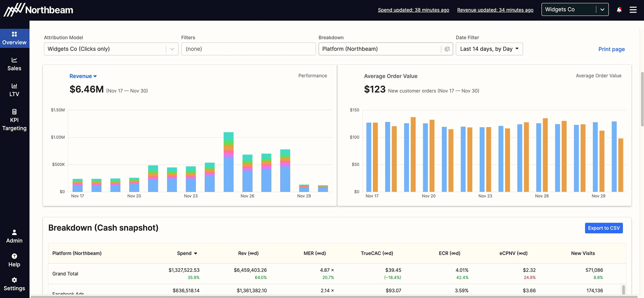Open Admin user icon in sidebar
Viewport: 644px width, 298px height.
coord(14,232)
